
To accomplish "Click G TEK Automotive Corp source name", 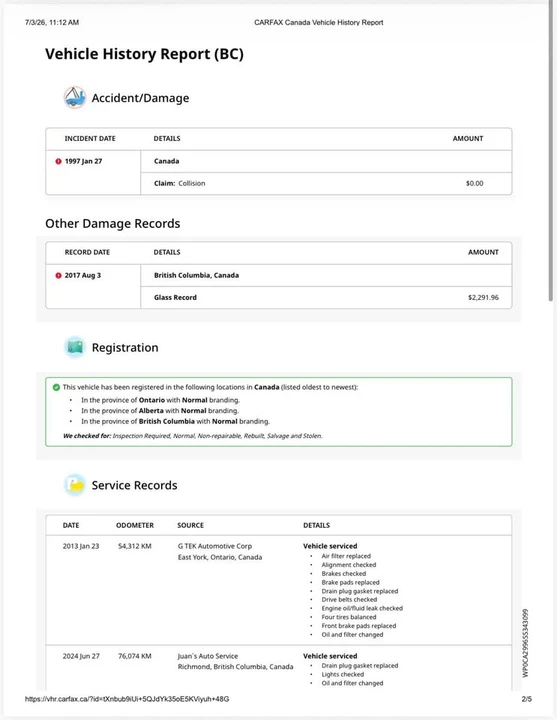I will pos(215,546).
